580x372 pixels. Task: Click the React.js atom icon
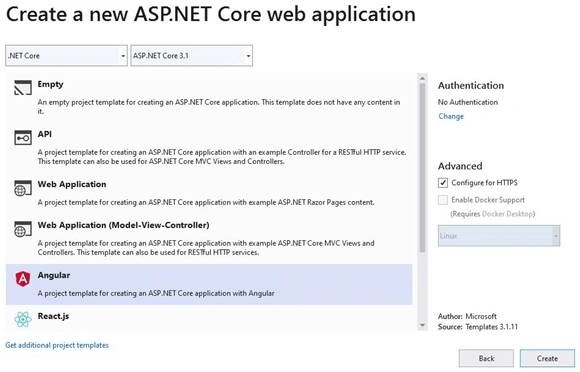pos(23,319)
